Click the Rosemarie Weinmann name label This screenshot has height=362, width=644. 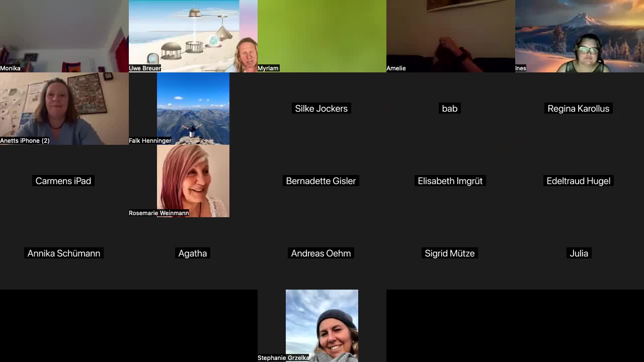159,213
